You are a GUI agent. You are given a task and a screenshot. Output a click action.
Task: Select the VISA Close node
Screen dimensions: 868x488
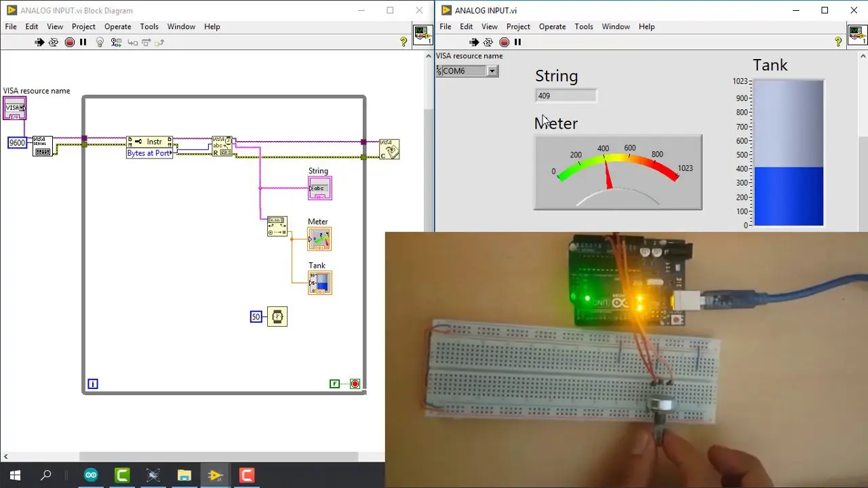(x=389, y=149)
